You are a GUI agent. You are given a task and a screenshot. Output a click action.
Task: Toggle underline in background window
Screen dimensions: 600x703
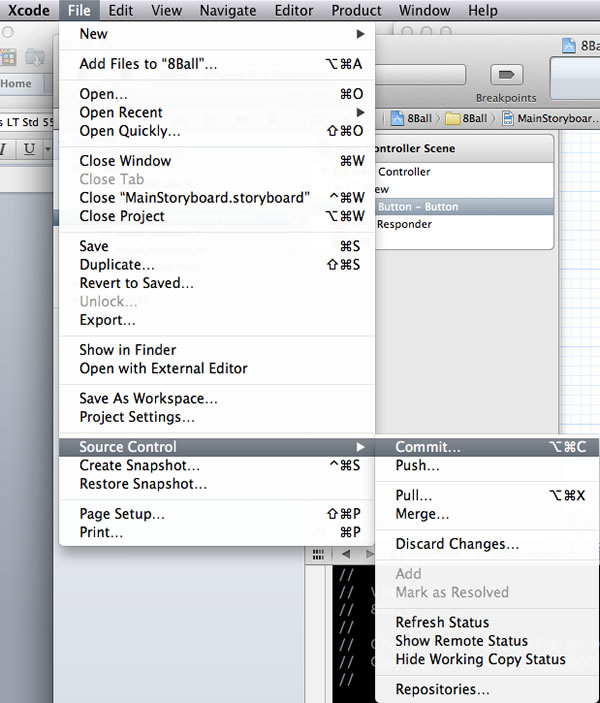click(29, 148)
